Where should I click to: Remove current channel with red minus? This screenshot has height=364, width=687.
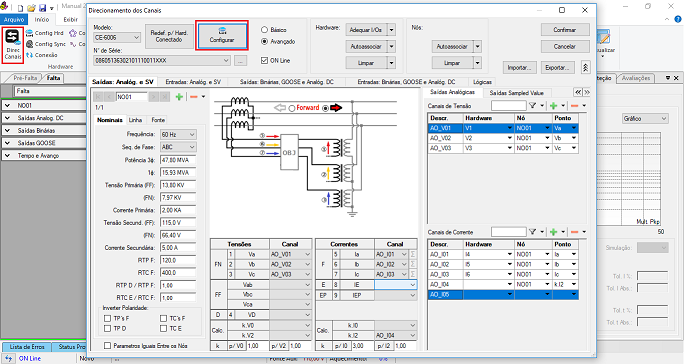tap(575, 232)
